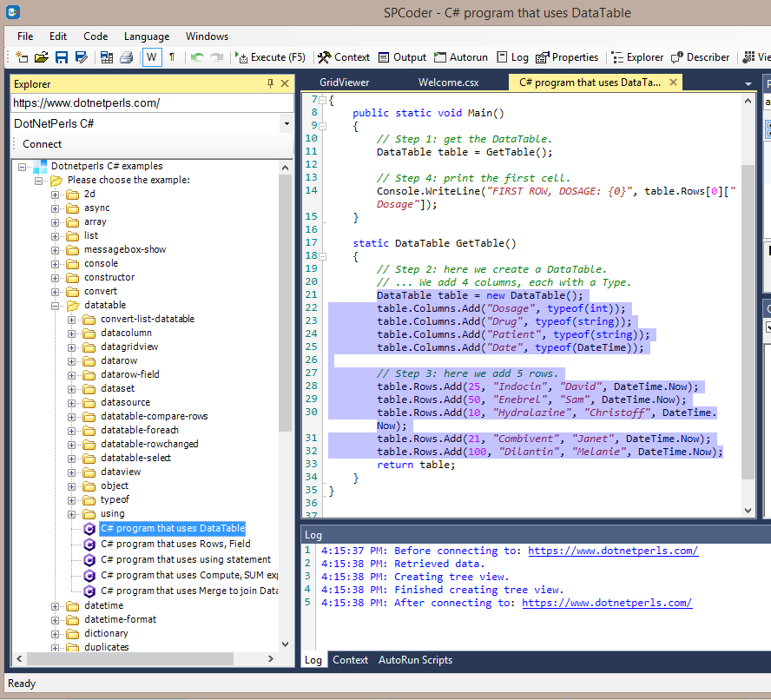Click the Explorer URL input field
Viewport: 771px width, 700px height.
pos(153,102)
